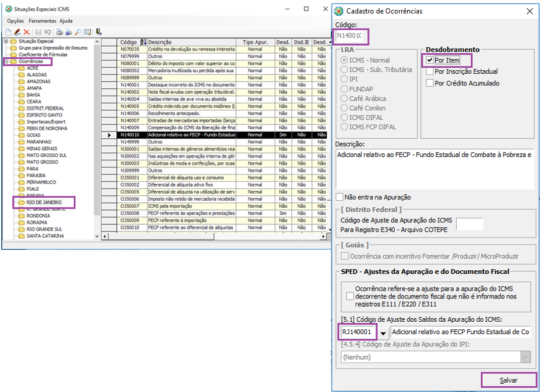
Task: Check the Ocorrência refere-se a ajuste box
Action: pos(350,296)
